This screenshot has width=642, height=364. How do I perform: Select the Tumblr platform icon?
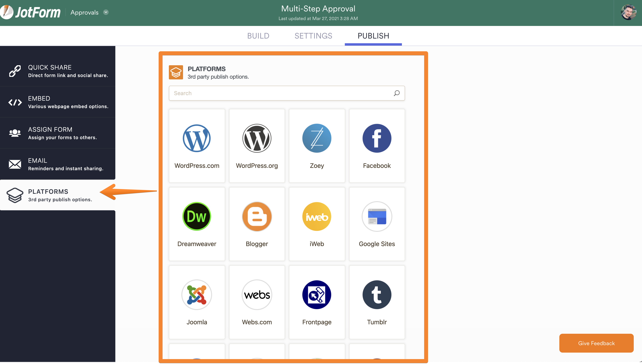377,294
